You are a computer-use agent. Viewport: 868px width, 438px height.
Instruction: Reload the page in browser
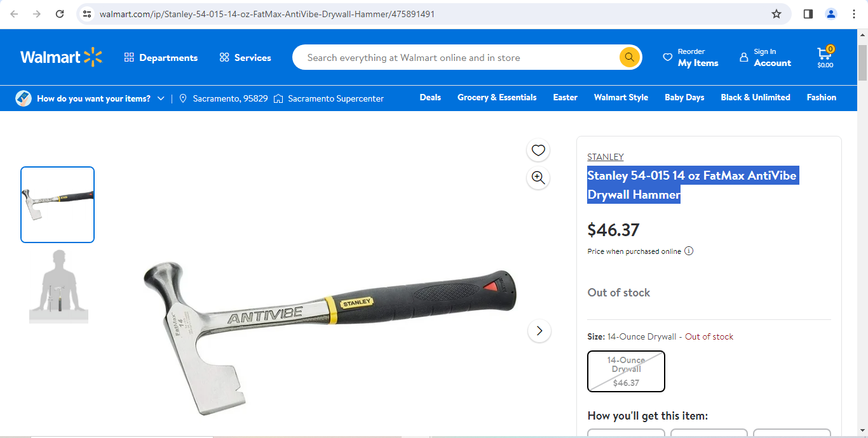(x=60, y=14)
